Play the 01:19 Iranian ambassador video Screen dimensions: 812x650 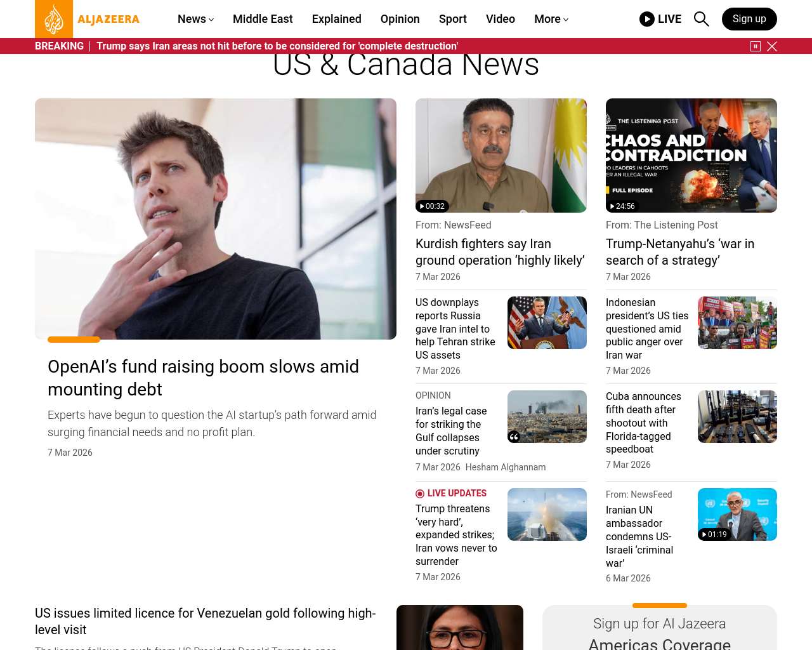[714, 534]
